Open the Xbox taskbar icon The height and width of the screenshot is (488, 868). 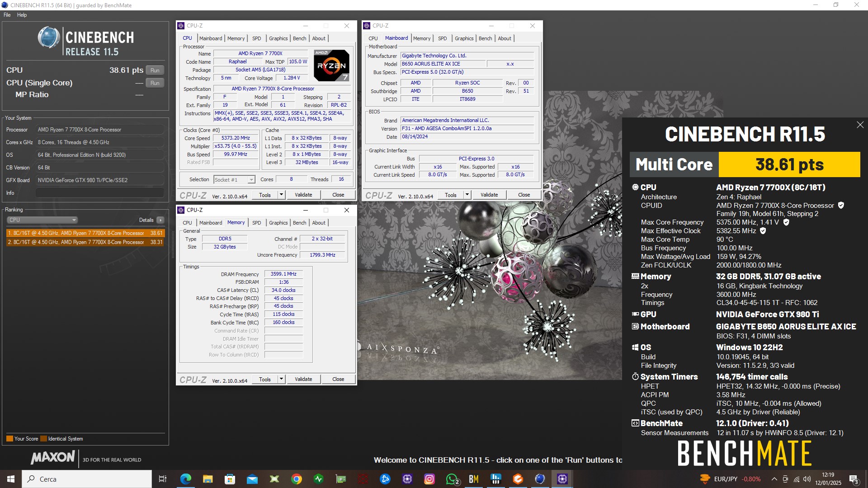tap(274, 479)
